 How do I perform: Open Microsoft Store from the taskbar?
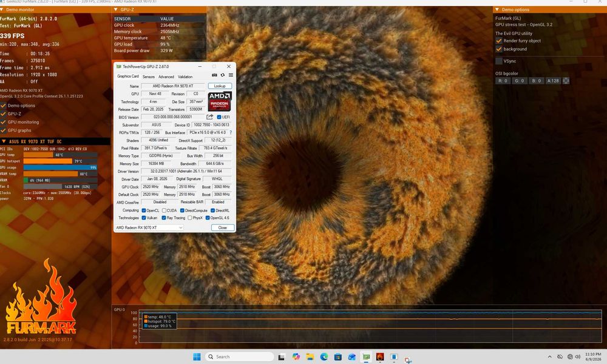pyautogui.click(x=338, y=357)
